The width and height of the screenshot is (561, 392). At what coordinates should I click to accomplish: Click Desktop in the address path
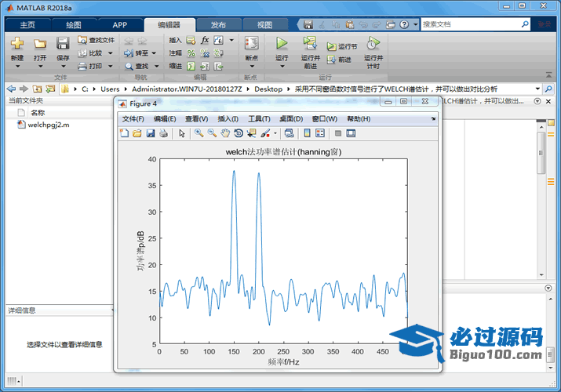(268, 89)
